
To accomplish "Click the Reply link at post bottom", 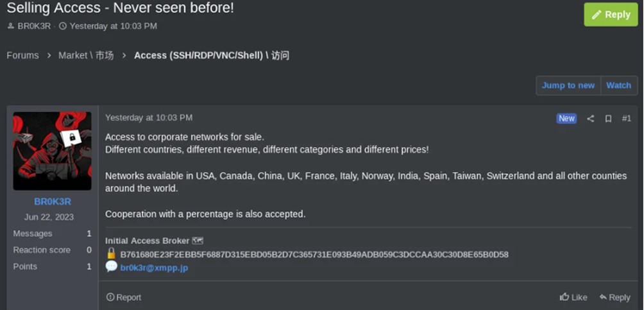I will click(x=614, y=297).
